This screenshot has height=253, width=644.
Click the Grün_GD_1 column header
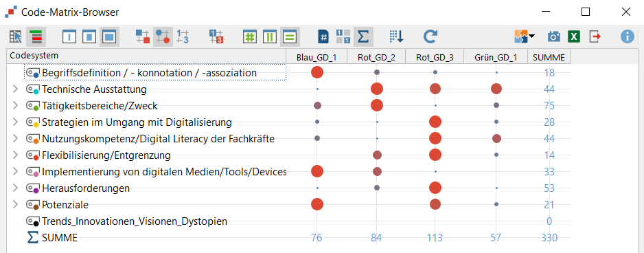(x=495, y=56)
